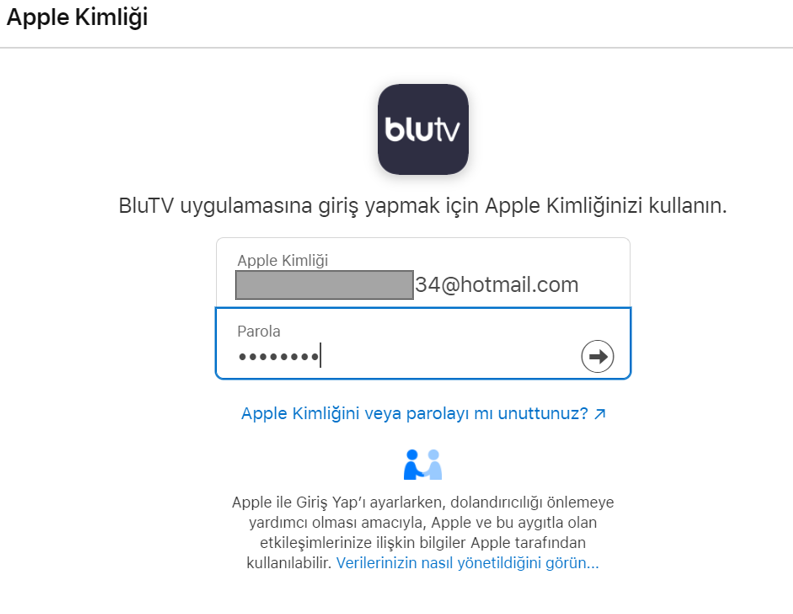Click the gray redacted part of the email
Screen dimensions: 793x614
[x=324, y=285]
